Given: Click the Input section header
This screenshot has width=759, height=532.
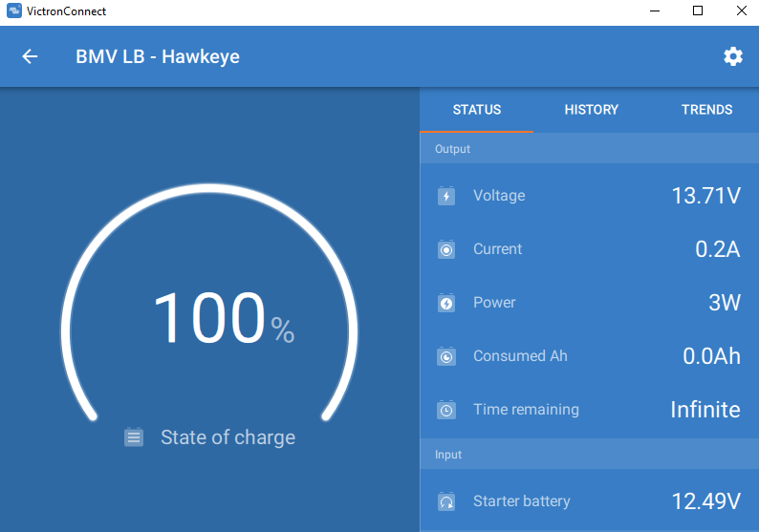Looking at the screenshot, I should click(x=589, y=454).
